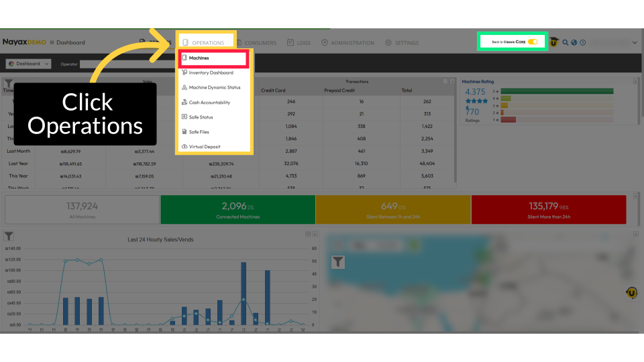Click the Machines Rating title
This screenshot has height=362, width=644.
click(x=478, y=82)
